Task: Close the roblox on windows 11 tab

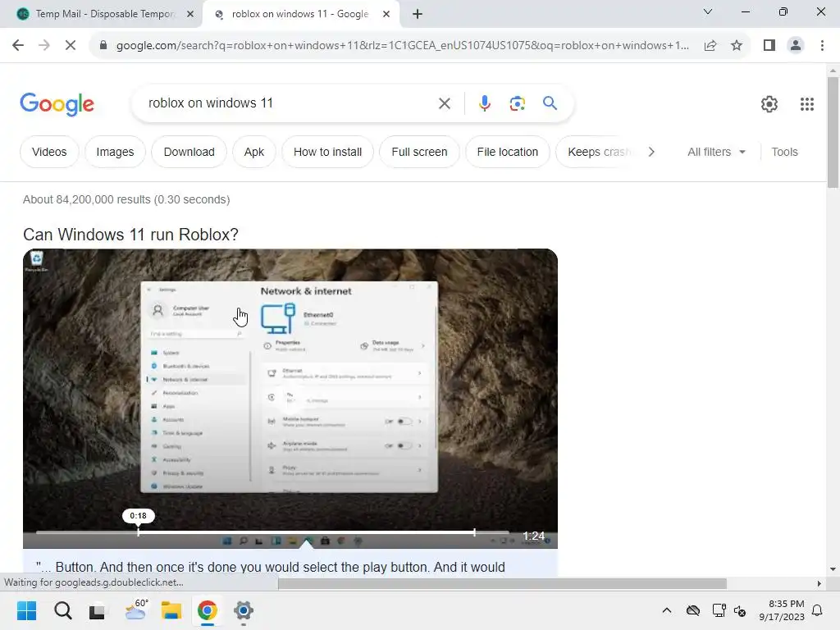Action: click(x=386, y=14)
